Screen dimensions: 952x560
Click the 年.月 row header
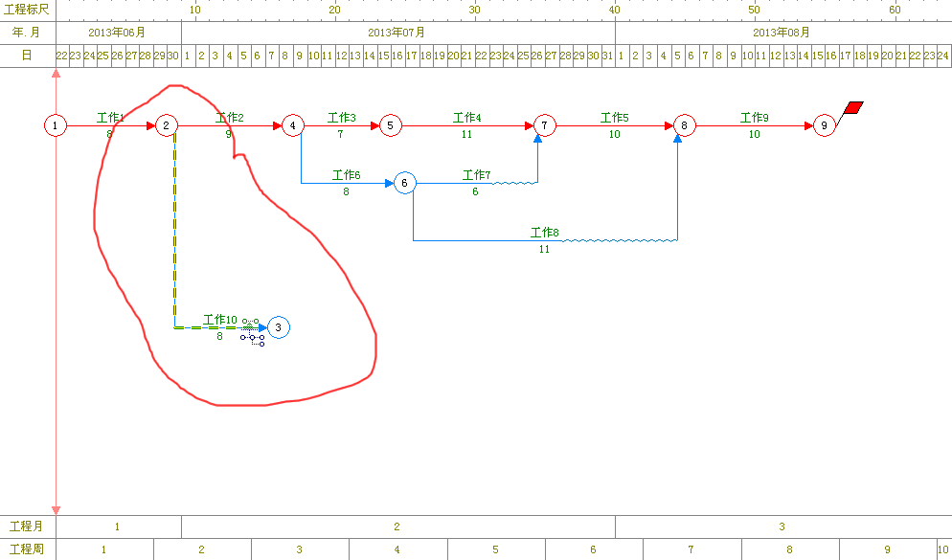tap(28, 33)
